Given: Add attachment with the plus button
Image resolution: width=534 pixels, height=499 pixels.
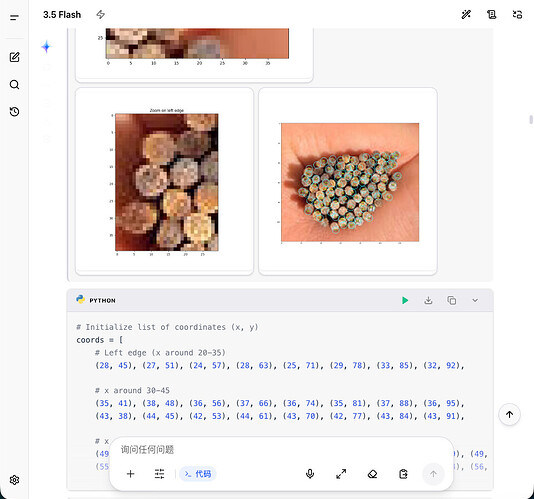Looking at the screenshot, I should point(130,474).
